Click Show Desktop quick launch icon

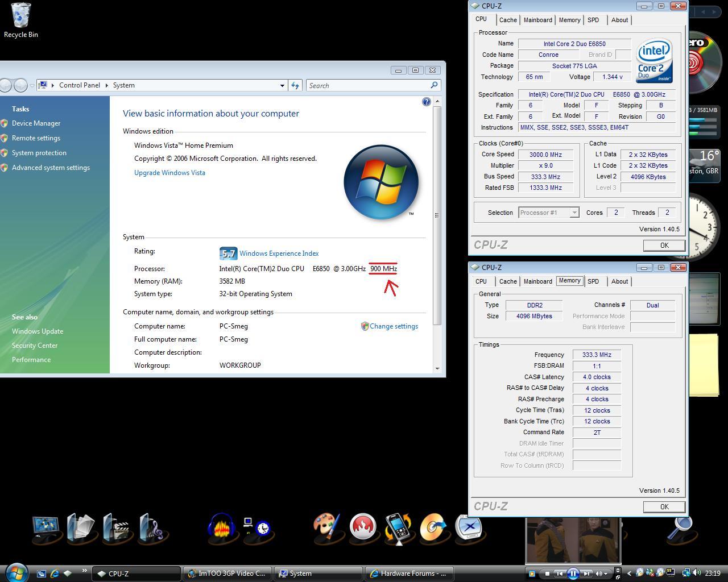point(42,573)
